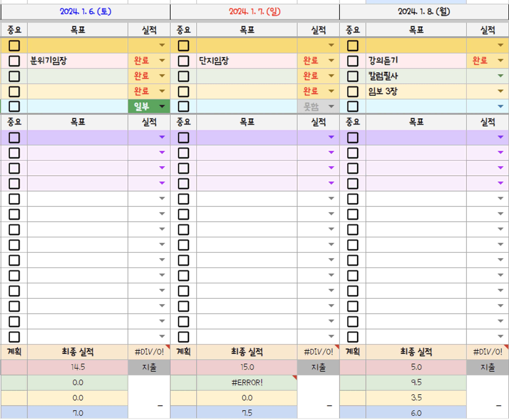This screenshot has height=420, width=509.
Task: Open the gray 못함 status dropdown
Action: click(331, 106)
